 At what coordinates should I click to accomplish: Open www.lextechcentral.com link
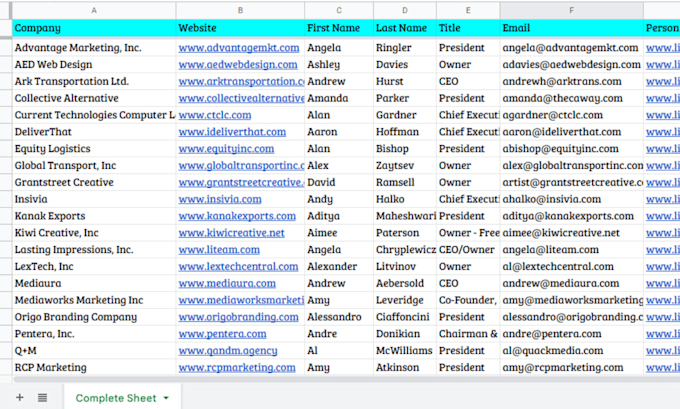238,266
